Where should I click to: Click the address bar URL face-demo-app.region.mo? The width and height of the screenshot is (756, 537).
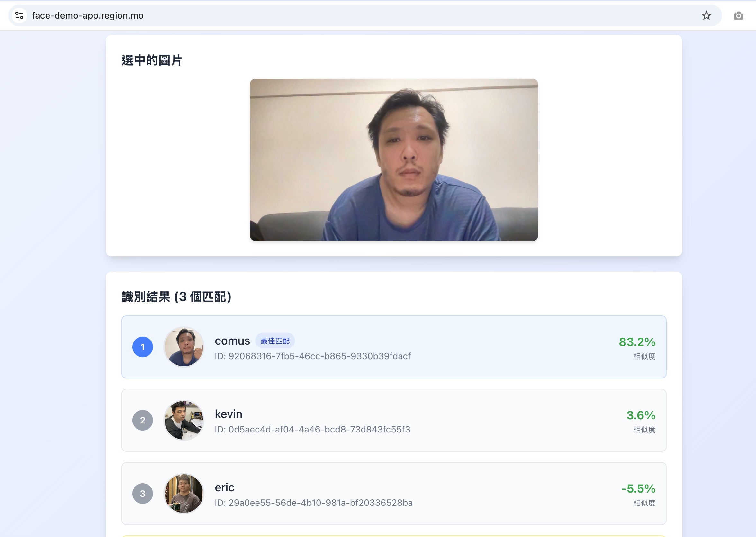click(88, 15)
